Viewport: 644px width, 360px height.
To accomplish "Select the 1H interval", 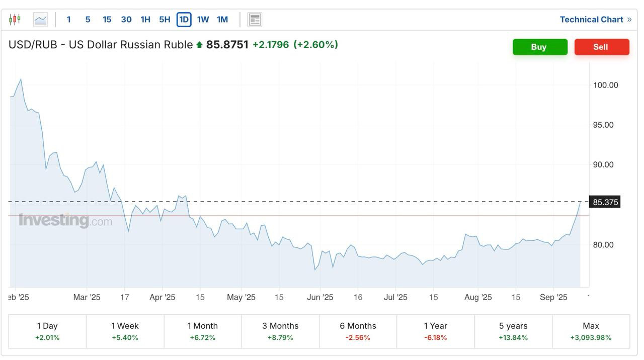I will pos(145,20).
